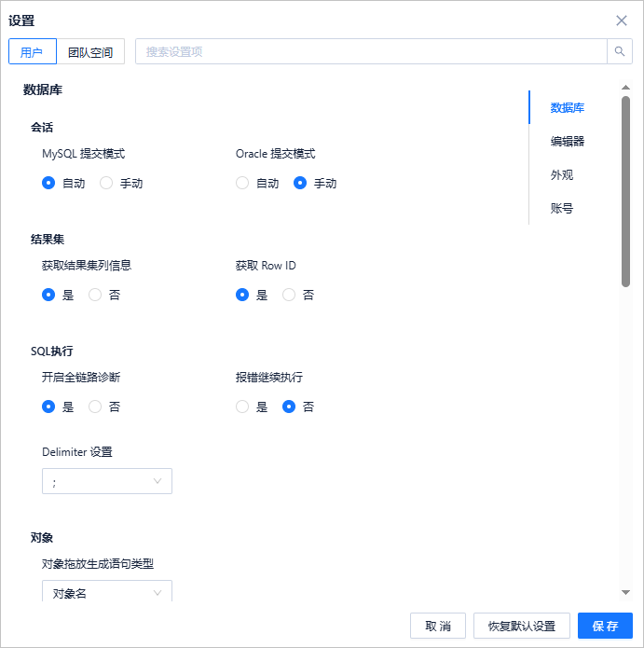The image size is (644, 648).
Task: Choose 否 for 获取结果集列信息
Action: 95,295
